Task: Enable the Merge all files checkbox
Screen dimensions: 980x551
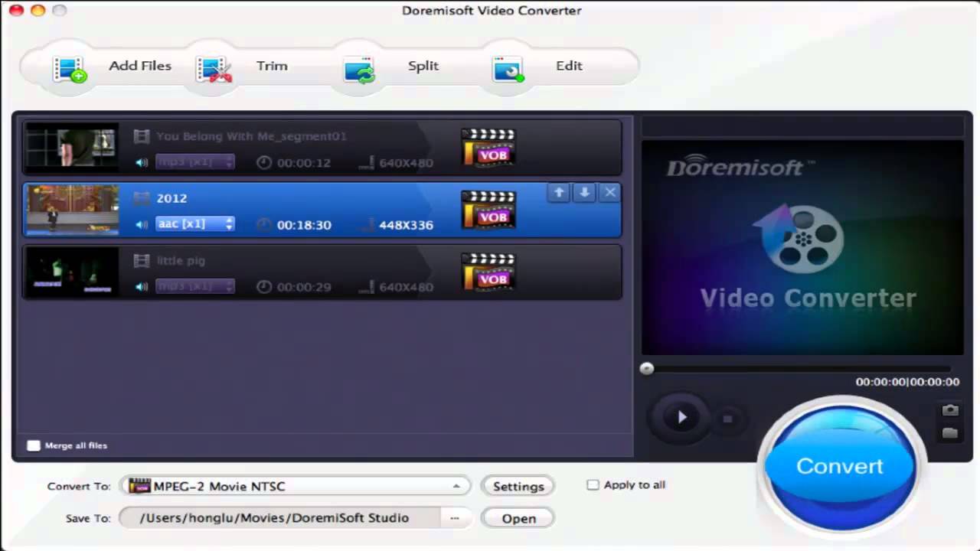Action: (34, 445)
